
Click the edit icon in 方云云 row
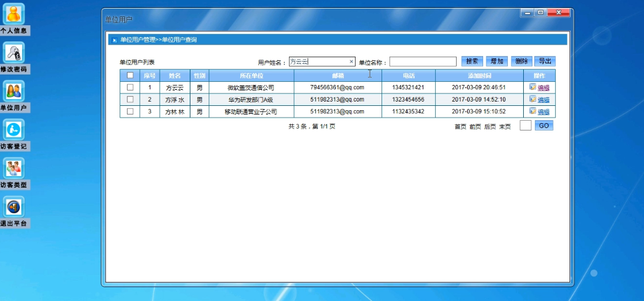(532, 87)
